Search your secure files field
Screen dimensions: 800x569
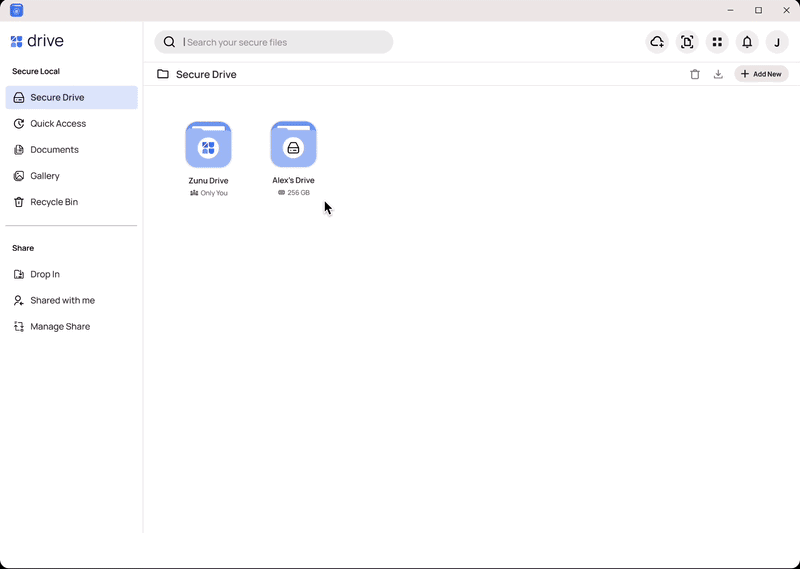point(280,42)
